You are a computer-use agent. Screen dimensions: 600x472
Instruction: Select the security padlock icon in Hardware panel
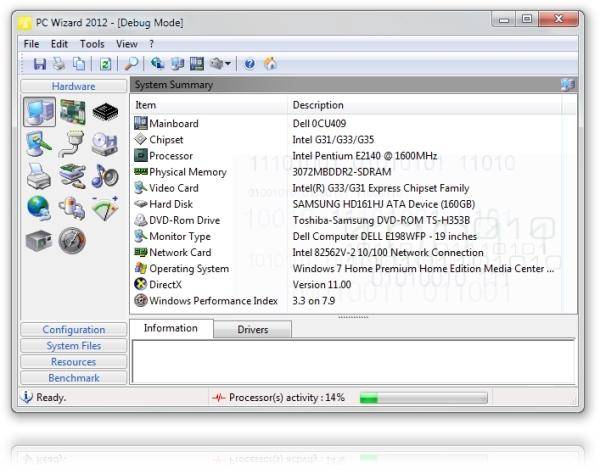[72, 208]
